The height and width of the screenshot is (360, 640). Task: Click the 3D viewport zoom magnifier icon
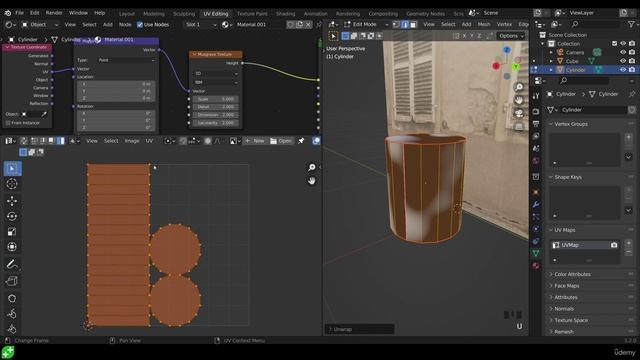pos(519,87)
